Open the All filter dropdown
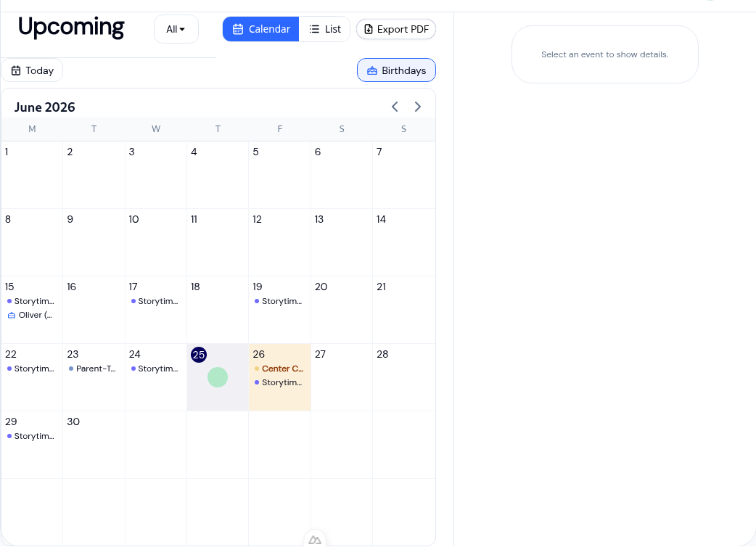Screen dimensions: 756x547 176,30
